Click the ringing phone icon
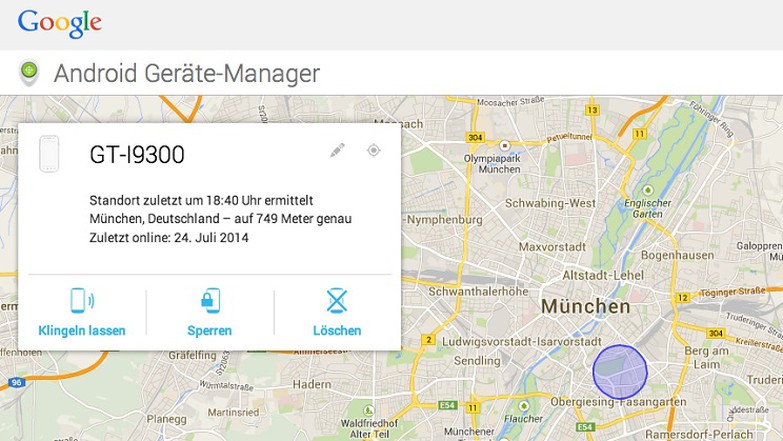 [82, 301]
